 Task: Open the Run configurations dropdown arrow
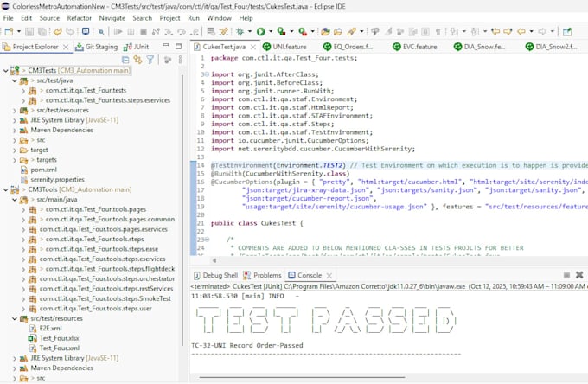click(x=271, y=31)
